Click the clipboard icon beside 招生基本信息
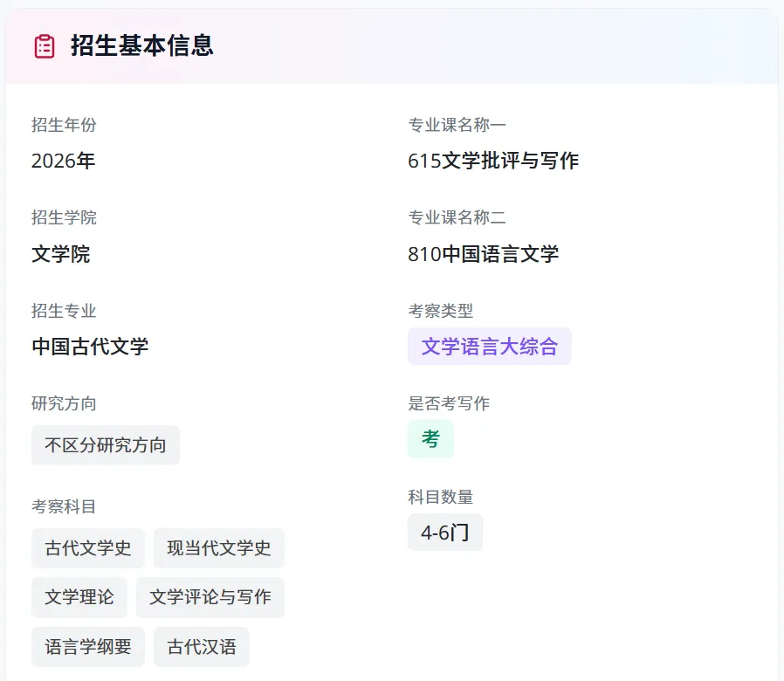Screen dimensions: 784x681 click(x=45, y=46)
